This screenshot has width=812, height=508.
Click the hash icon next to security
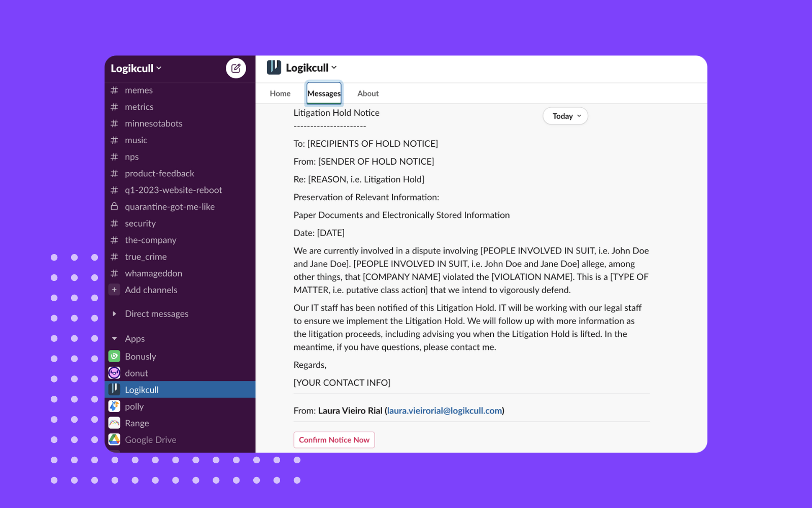click(x=114, y=223)
